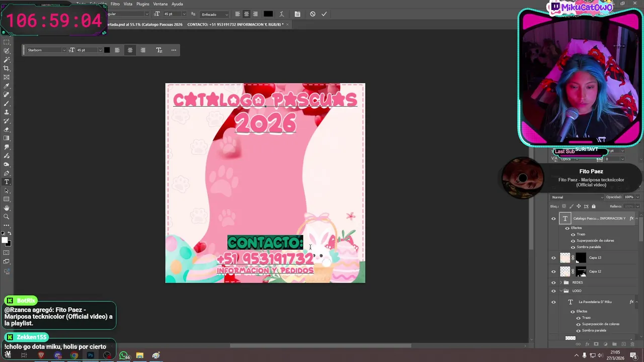This screenshot has height=362, width=644.
Task: Select the Brush tool
Action: click(7, 104)
